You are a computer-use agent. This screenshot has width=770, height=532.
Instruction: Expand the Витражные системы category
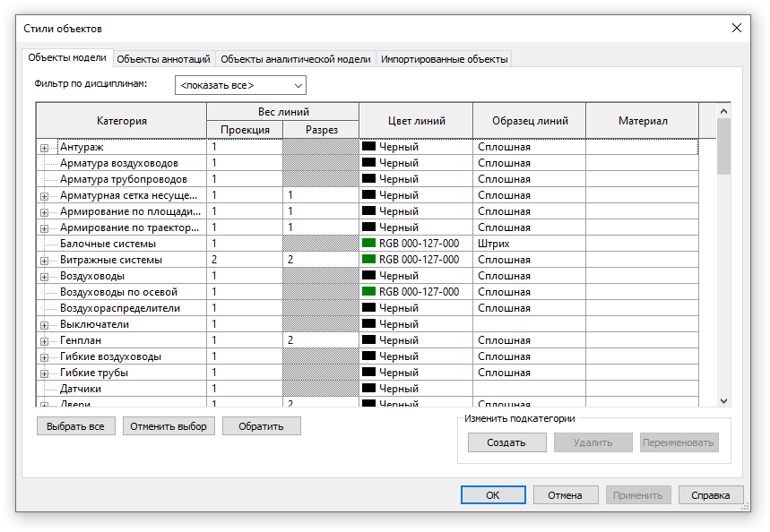click(44, 261)
